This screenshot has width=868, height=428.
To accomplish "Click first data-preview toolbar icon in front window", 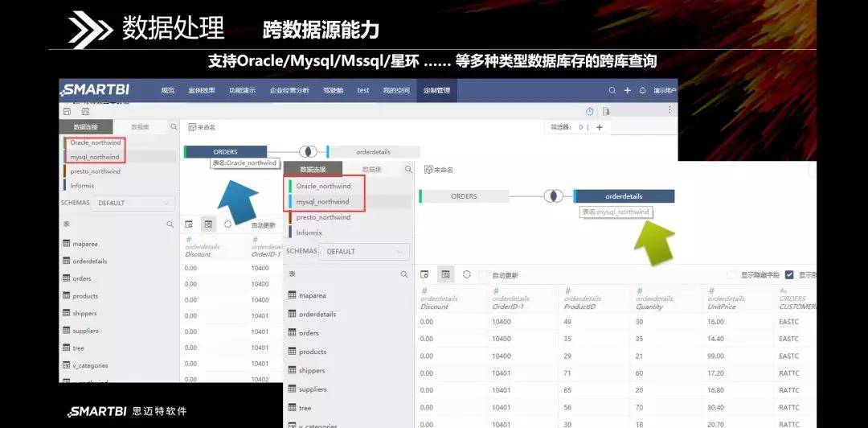I will pyautogui.click(x=424, y=274).
